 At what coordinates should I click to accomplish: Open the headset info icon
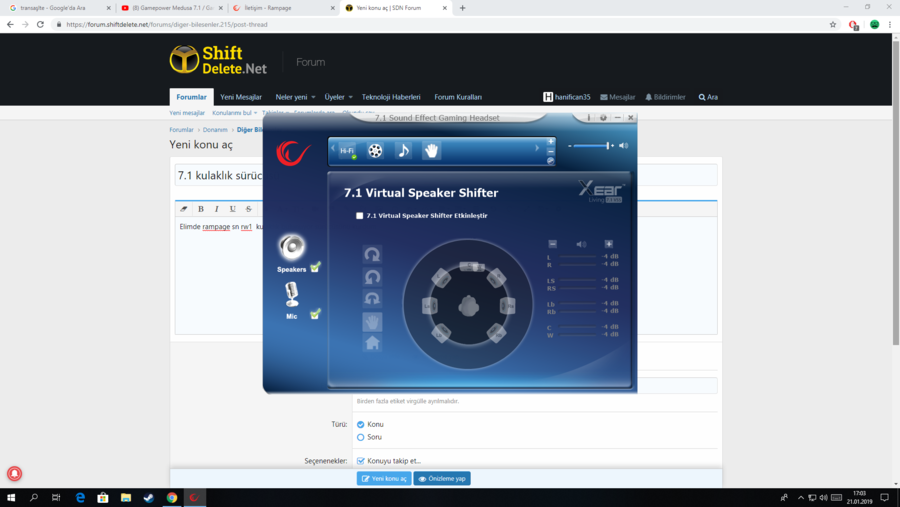point(589,118)
